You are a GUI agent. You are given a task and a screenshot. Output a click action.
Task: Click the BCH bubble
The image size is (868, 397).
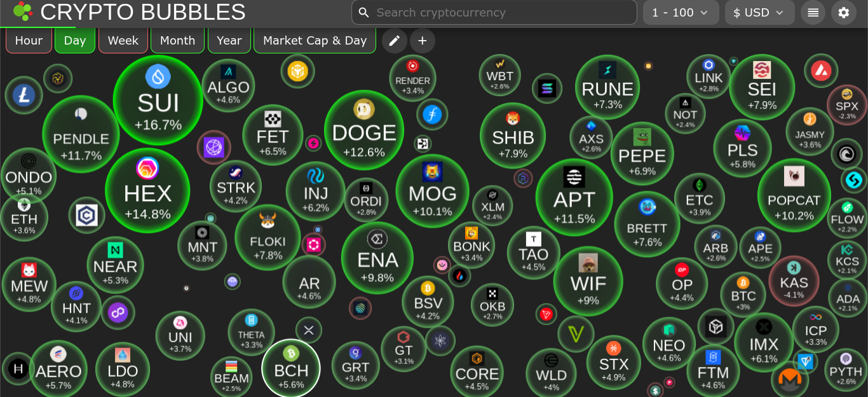point(291,368)
